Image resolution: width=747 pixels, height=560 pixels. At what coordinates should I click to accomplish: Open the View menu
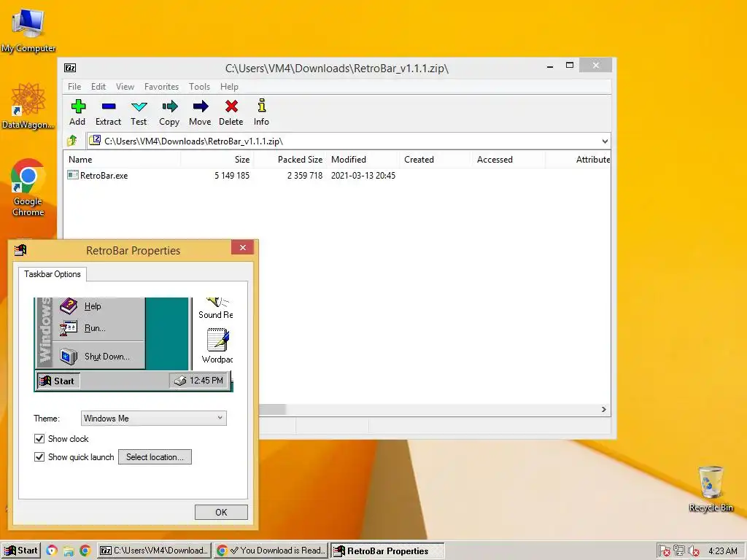pos(125,87)
